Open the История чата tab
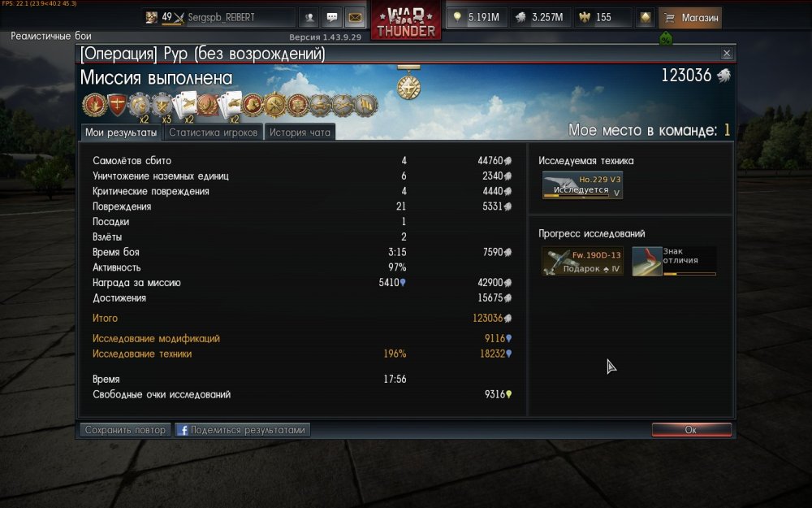This screenshot has height=508, width=812. [x=300, y=132]
